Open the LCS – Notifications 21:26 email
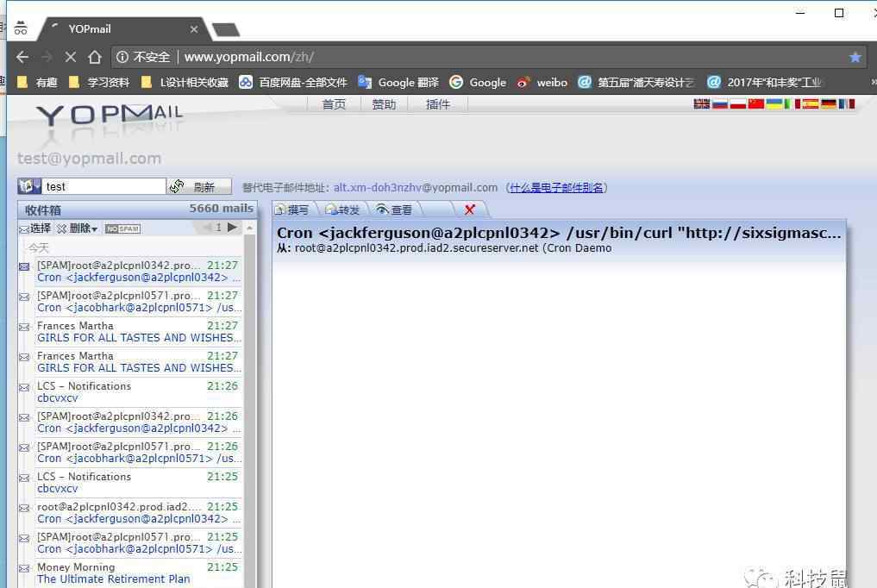The width and height of the screenshot is (877, 588). [138, 391]
